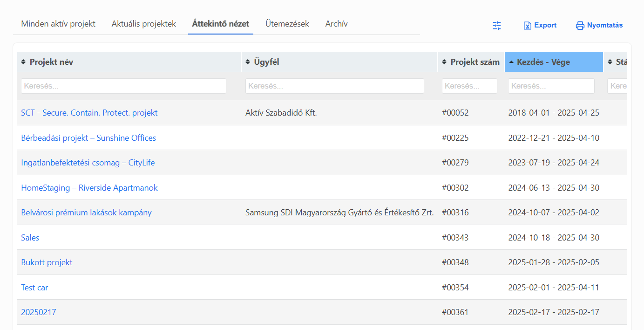Screen dimensions: 644x330
Task: Select the Ütemezések tab
Action: pyautogui.click(x=287, y=24)
